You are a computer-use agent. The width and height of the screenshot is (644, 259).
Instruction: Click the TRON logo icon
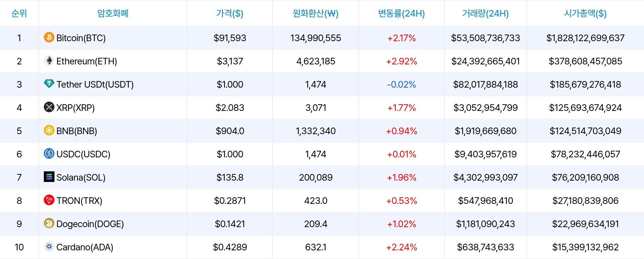coord(49,200)
